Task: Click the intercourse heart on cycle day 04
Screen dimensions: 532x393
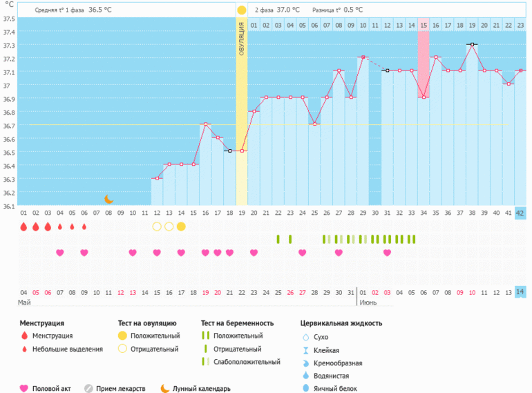Action: [60, 253]
